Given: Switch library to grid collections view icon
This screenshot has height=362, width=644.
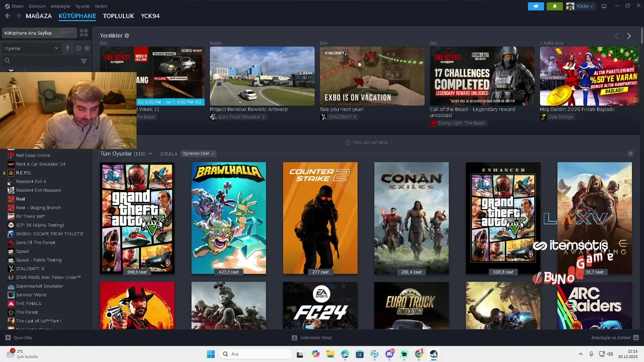Looking at the screenshot, I should click(84, 33).
